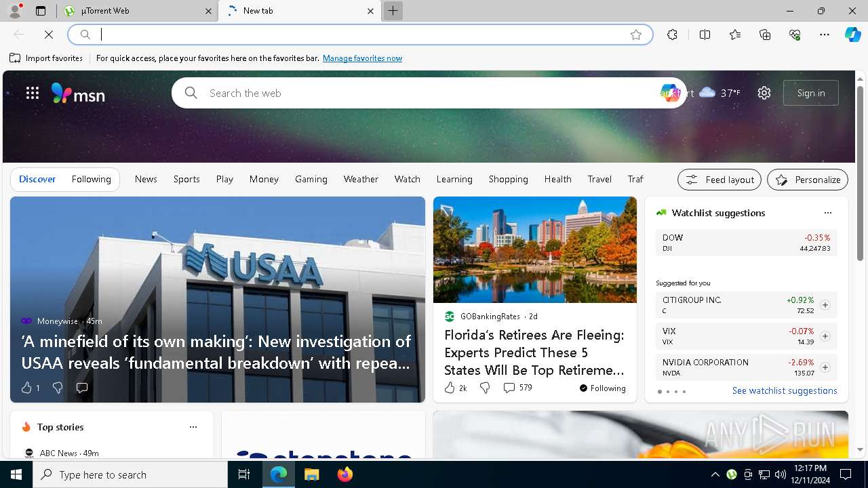Open the Copilot sidebar icon

[852, 35]
